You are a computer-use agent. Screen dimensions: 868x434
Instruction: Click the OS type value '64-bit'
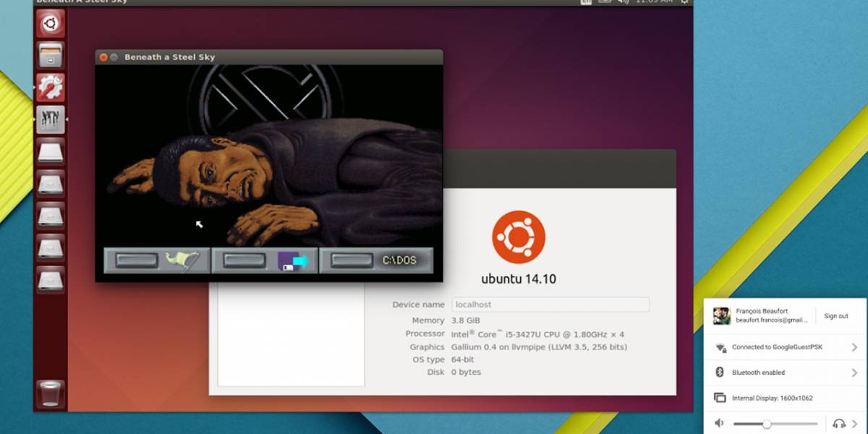click(x=463, y=359)
